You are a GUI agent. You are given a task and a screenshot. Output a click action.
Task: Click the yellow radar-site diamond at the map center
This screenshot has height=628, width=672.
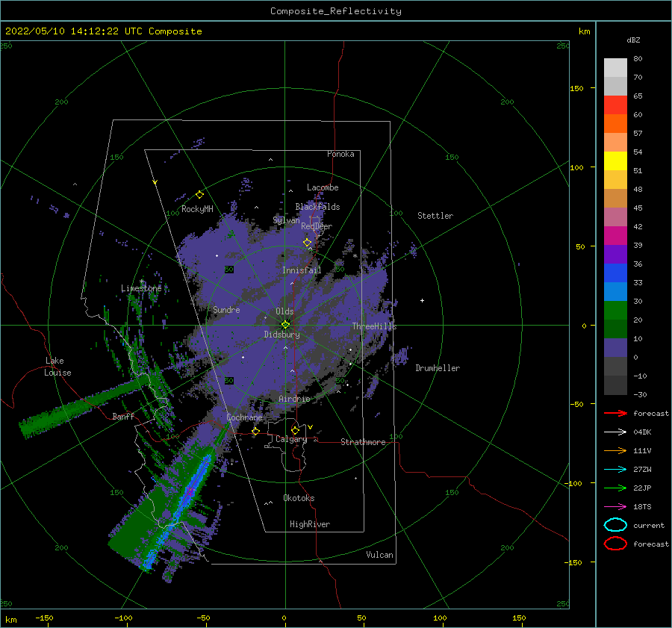pyautogui.click(x=285, y=325)
